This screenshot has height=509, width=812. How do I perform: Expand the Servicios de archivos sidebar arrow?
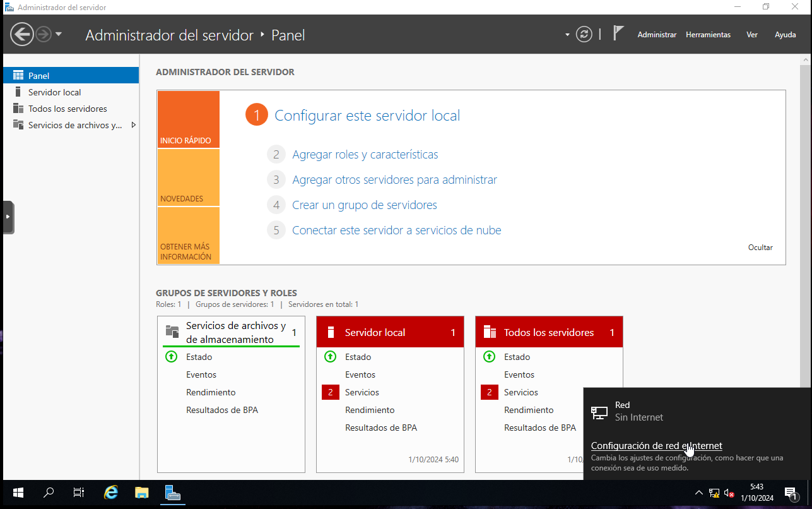point(133,124)
